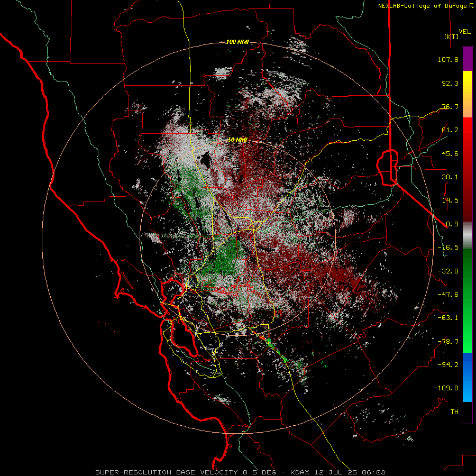Click the -0.9 velocity scale value
Viewport: 476px width, 476px height.
click(450, 224)
